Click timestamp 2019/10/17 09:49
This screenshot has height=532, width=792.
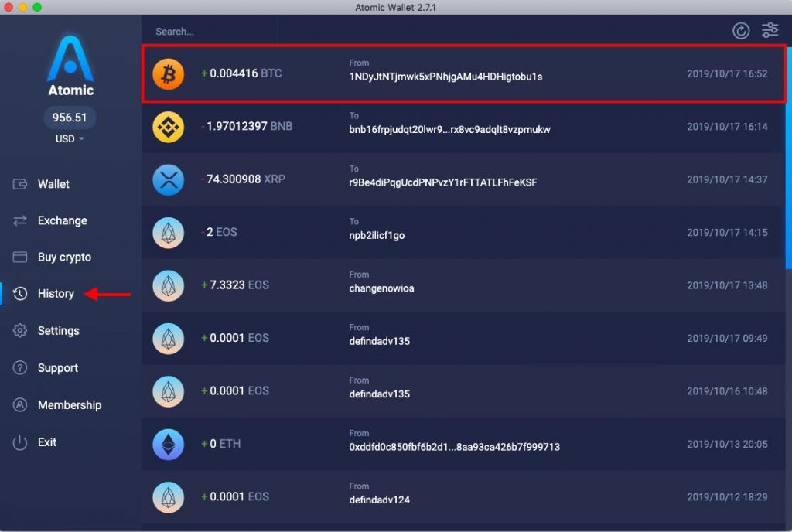click(727, 338)
